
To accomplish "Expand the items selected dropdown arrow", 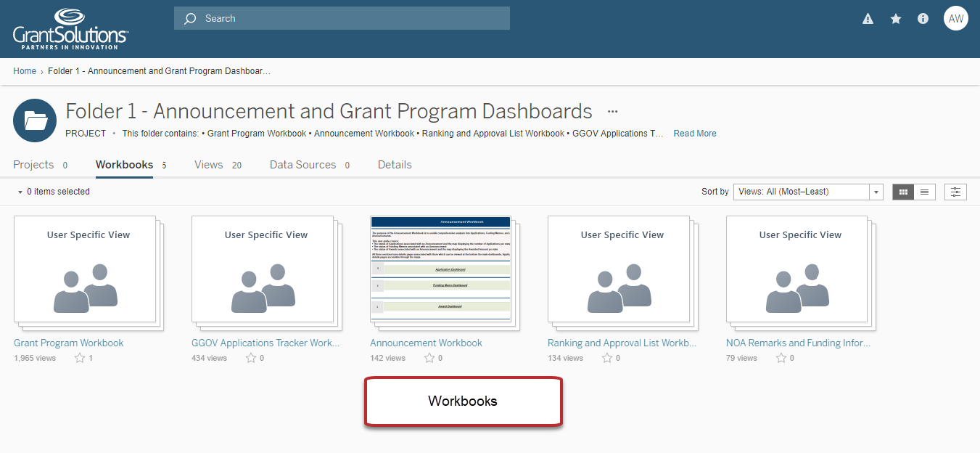I will tap(20, 192).
